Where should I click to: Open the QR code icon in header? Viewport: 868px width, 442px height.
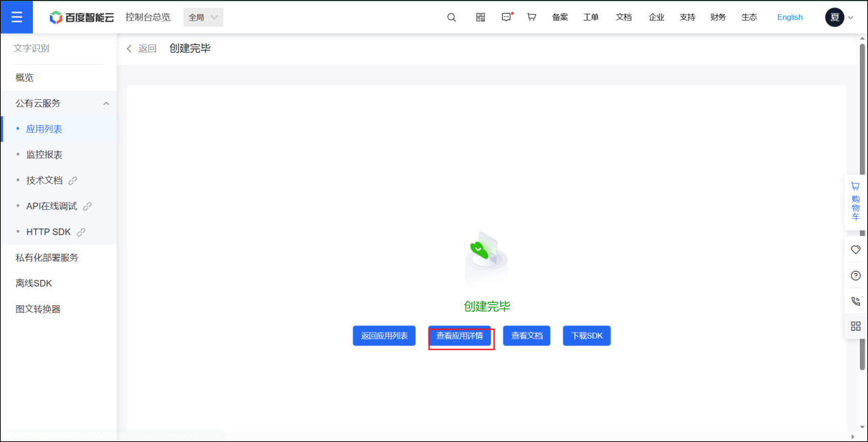480,18
